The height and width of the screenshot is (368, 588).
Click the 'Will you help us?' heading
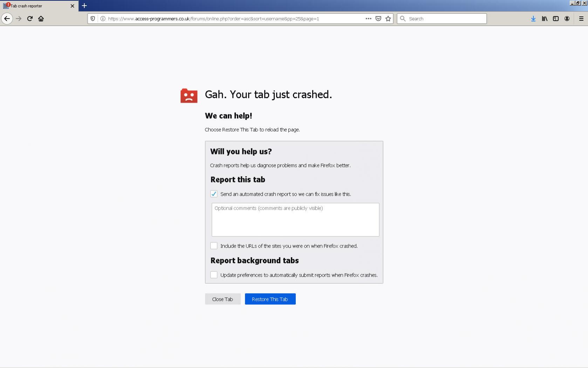click(241, 151)
